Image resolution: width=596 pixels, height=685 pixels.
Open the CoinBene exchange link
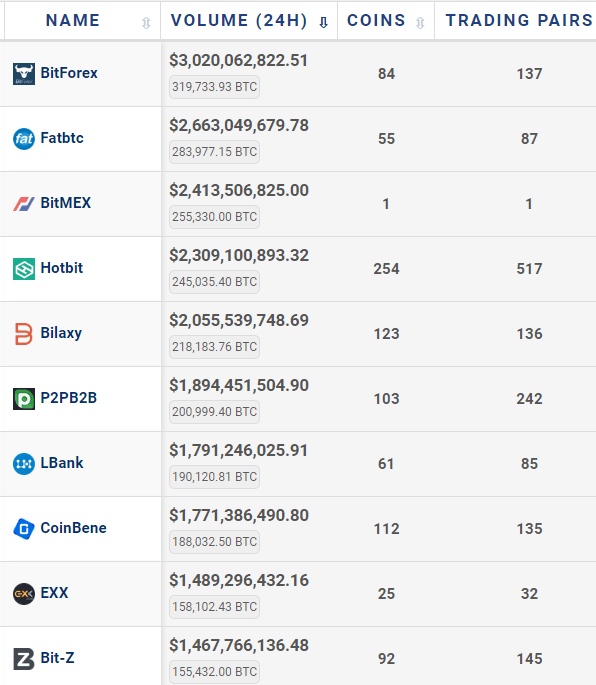pyautogui.click(x=73, y=528)
